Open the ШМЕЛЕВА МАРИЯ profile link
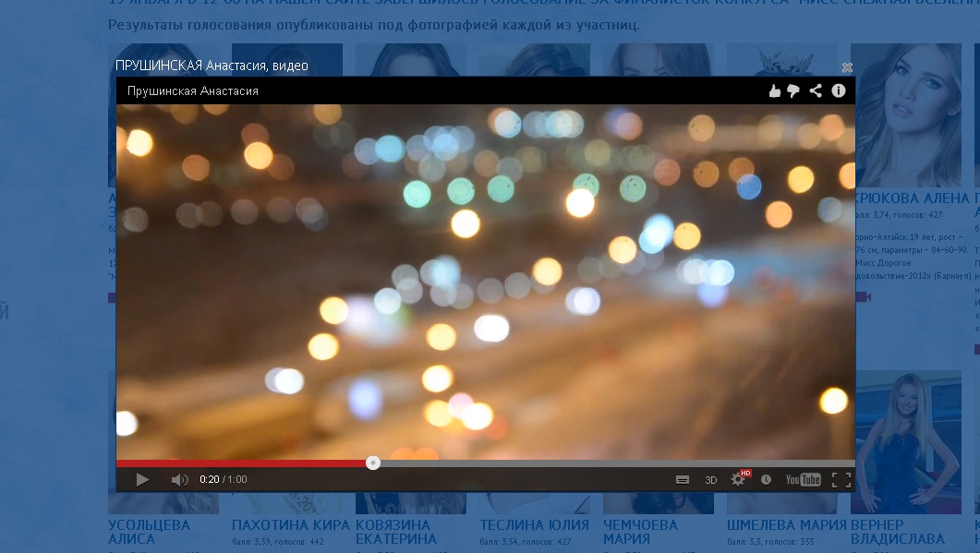This screenshot has width=980, height=553. tap(787, 525)
